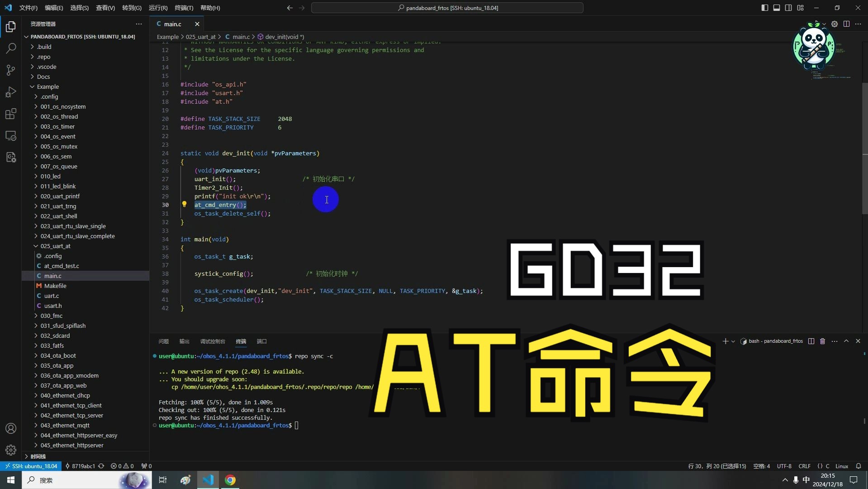Open Manage gear in activity bar
The image size is (868, 489).
[11, 450]
